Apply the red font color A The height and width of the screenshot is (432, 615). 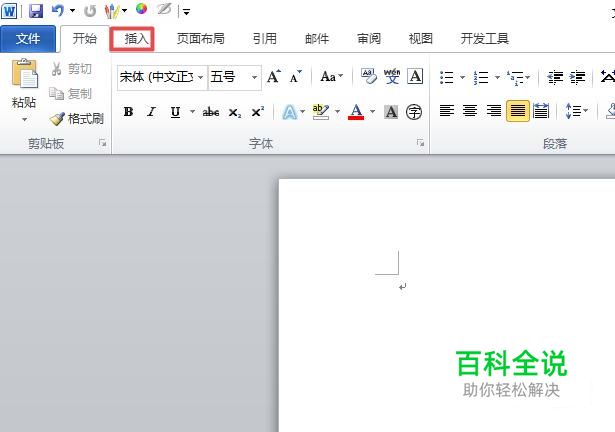356,112
